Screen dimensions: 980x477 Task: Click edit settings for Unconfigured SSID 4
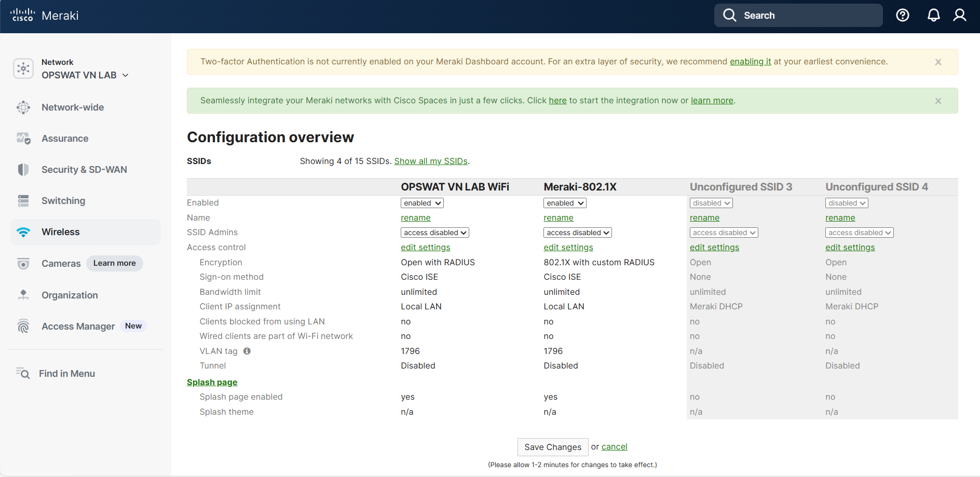850,248
